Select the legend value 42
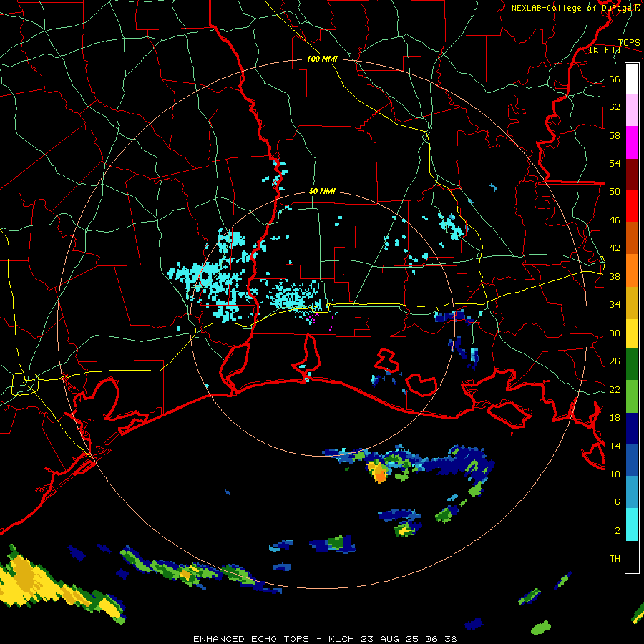 coord(615,248)
